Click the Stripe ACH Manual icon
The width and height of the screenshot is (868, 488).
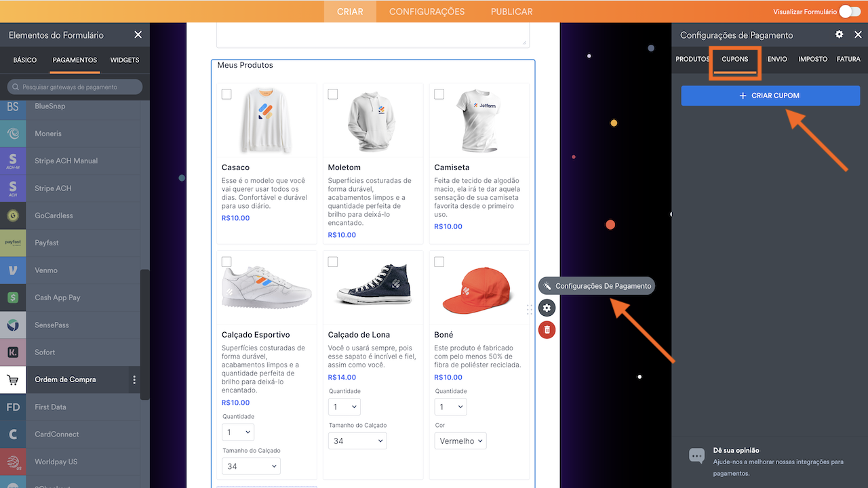pos(13,161)
